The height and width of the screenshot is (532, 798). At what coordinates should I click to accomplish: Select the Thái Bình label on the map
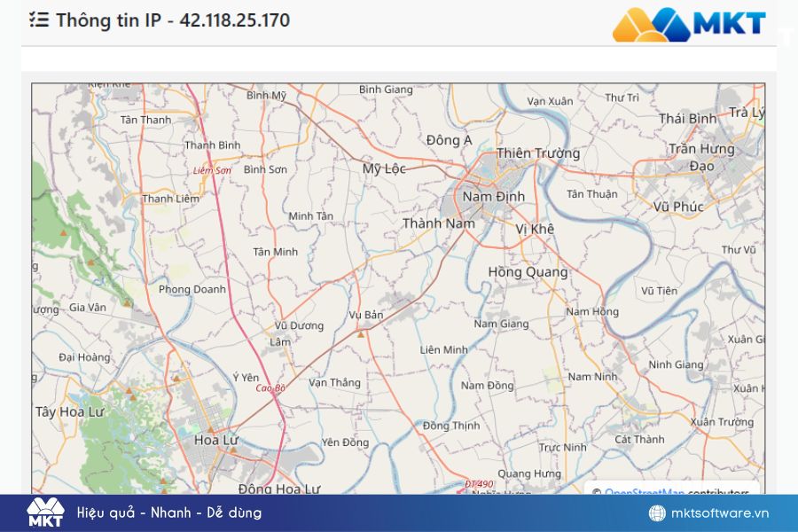(687, 118)
